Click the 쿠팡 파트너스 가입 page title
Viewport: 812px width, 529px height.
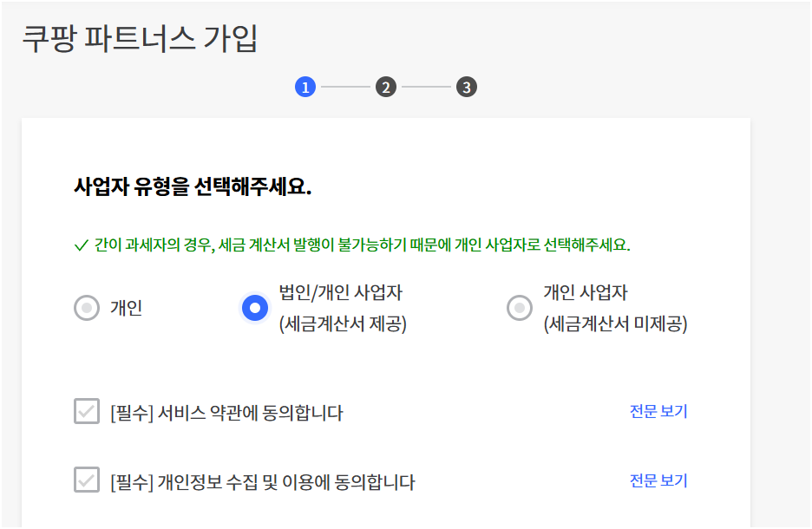click(x=140, y=38)
